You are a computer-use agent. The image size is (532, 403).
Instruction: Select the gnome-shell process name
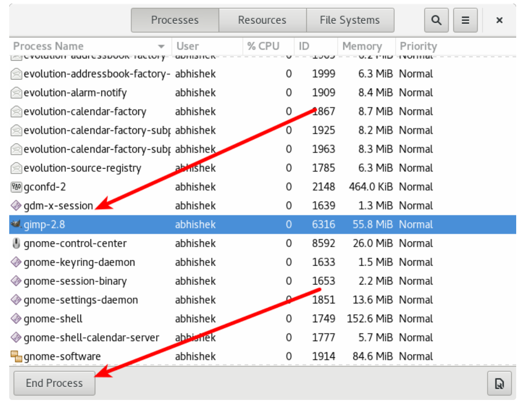pos(53,319)
